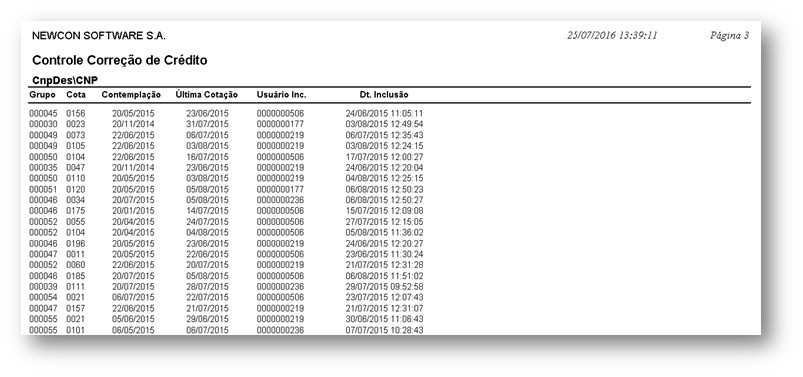The width and height of the screenshot is (803, 377).
Task: Select group 000045 in the first row
Action: 43,113
